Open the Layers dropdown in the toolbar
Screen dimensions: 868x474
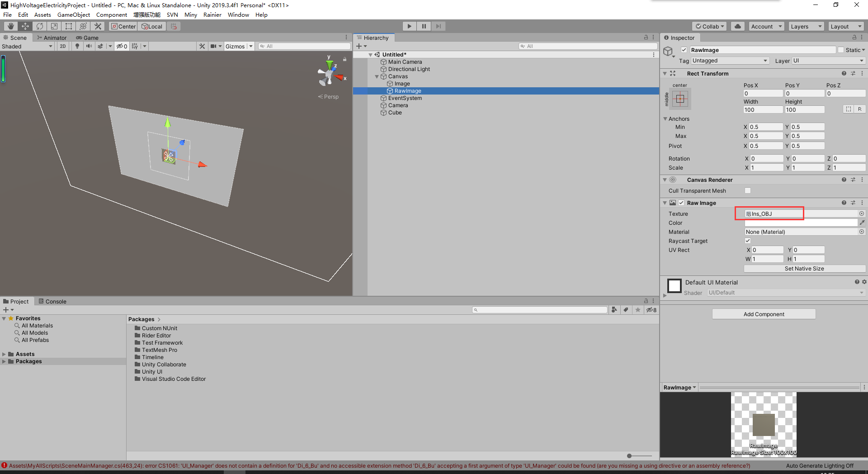(806, 26)
